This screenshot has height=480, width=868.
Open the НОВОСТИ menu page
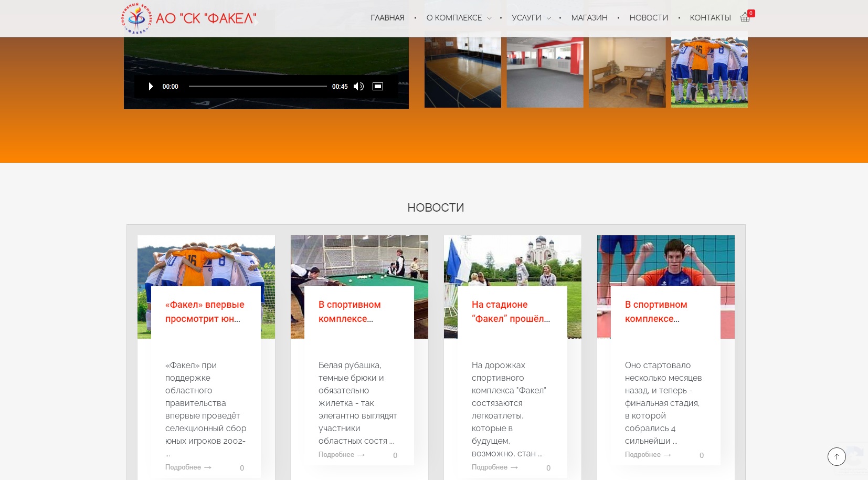[649, 18]
